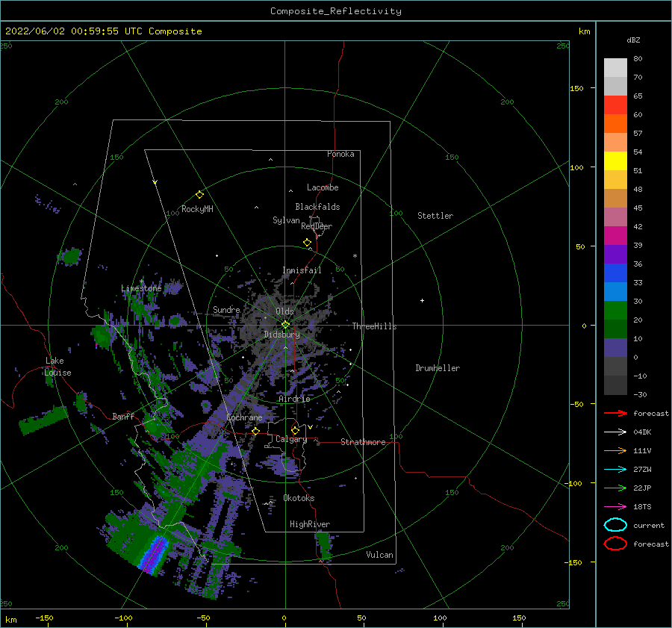Click the 04DK legend text
This screenshot has height=628, width=672.
click(x=642, y=432)
